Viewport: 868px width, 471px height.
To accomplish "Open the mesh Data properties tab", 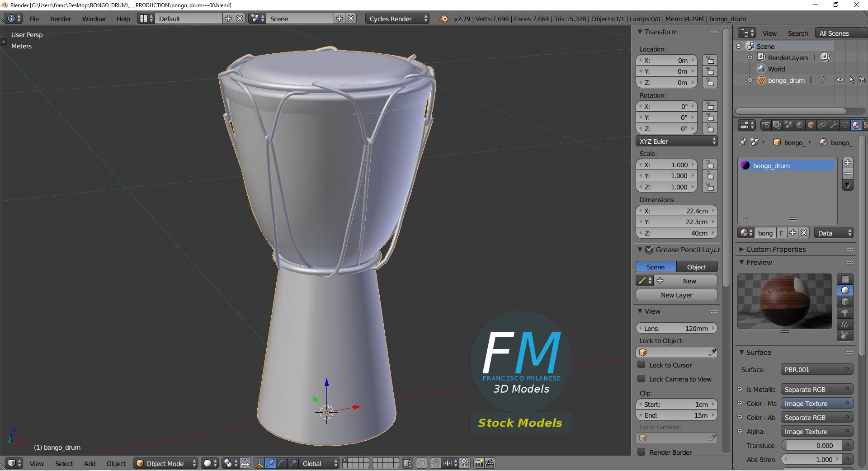I will 844,125.
